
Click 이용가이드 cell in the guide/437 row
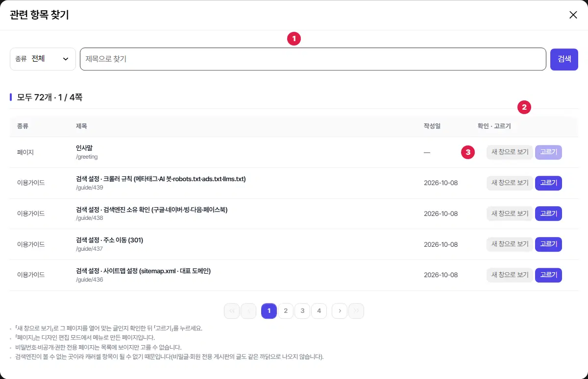[x=31, y=244]
